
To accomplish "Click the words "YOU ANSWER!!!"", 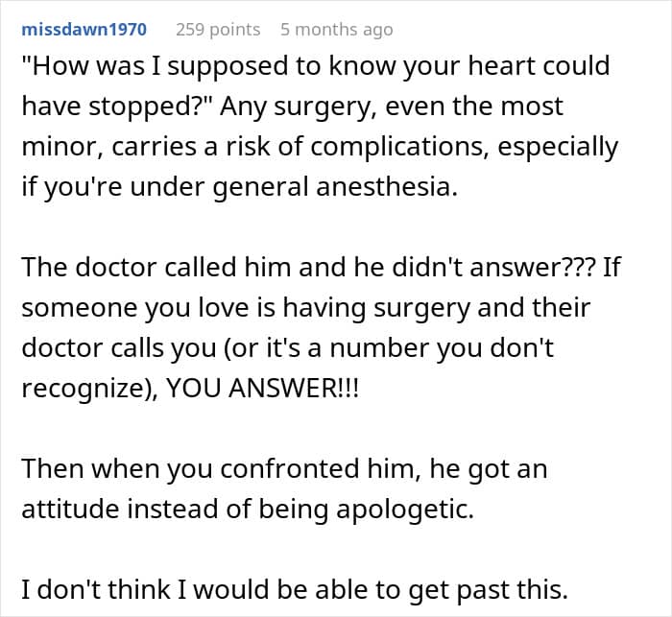I will 262,389.
